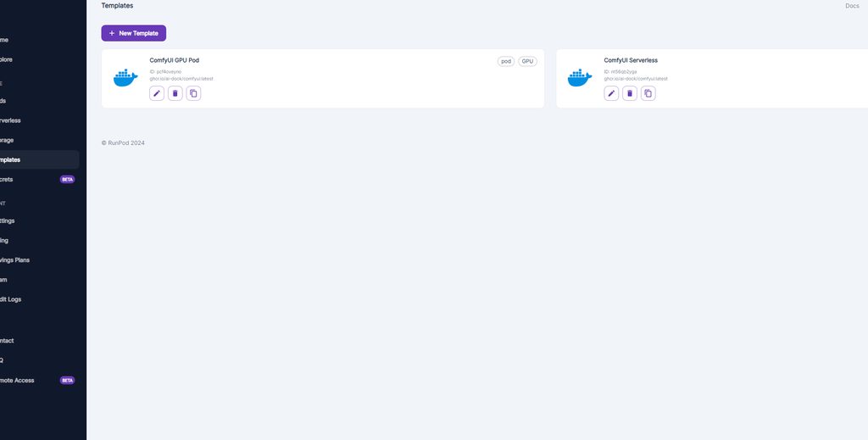Edit the ComfyUI Serverless template

click(x=611, y=93)
